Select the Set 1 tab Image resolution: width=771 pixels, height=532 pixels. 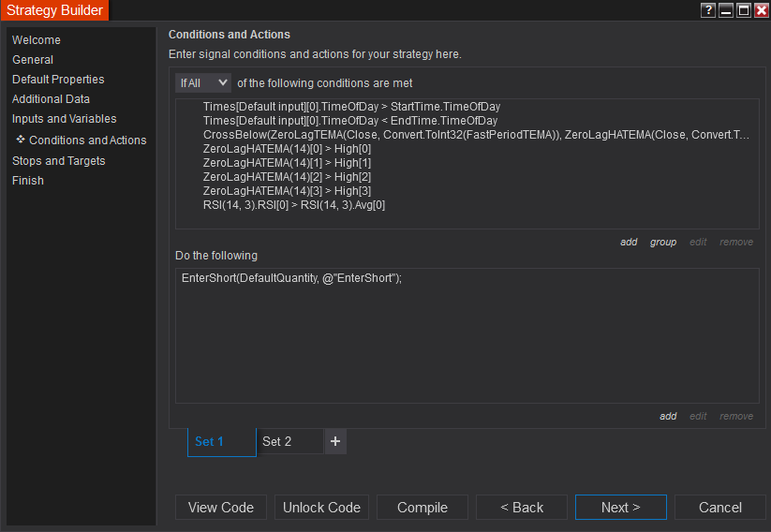click(x=210, y=441)
